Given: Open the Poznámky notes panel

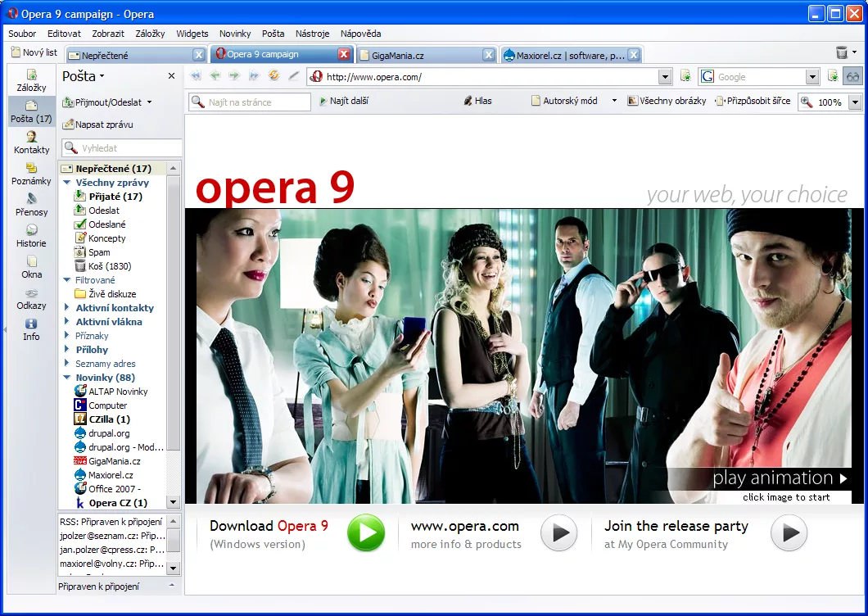Looking at the screenshot, I should tap(32, 174).
